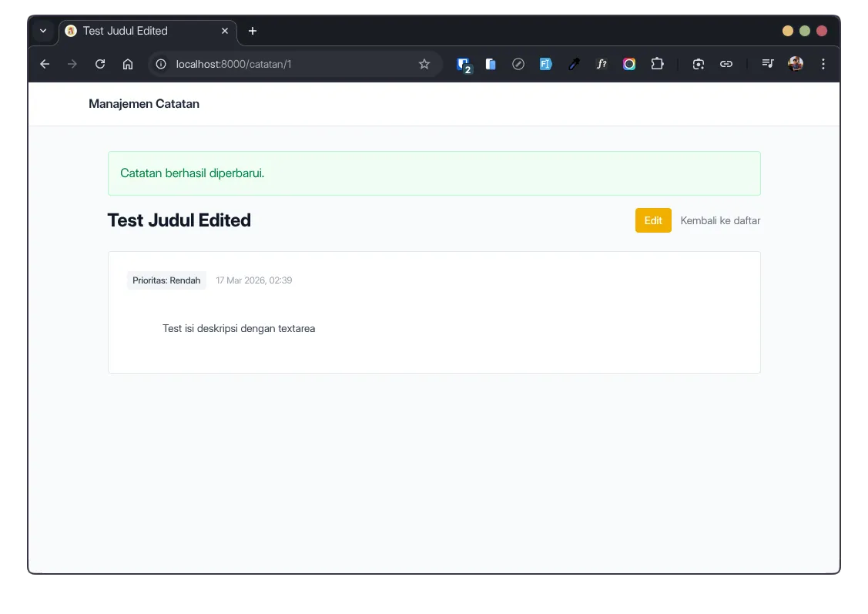Select the Test Judul Edited tab
Image resolution: width=868 pixels, height=614 pixels.
(x=139, y=31)
